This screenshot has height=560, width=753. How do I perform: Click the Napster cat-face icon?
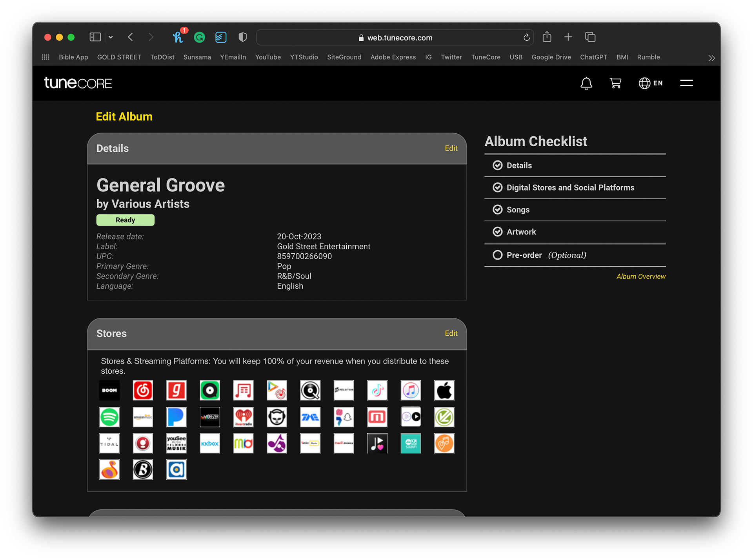point(277,417)
